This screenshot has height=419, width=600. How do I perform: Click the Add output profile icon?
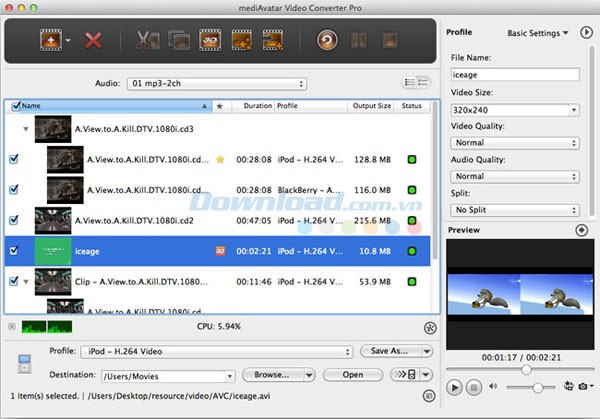click(x=273, y=40)
